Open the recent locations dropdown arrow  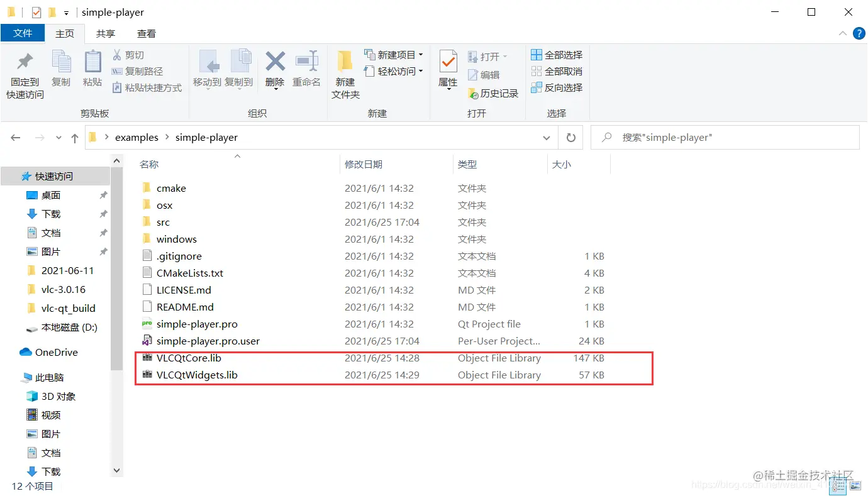coord(58,138)
